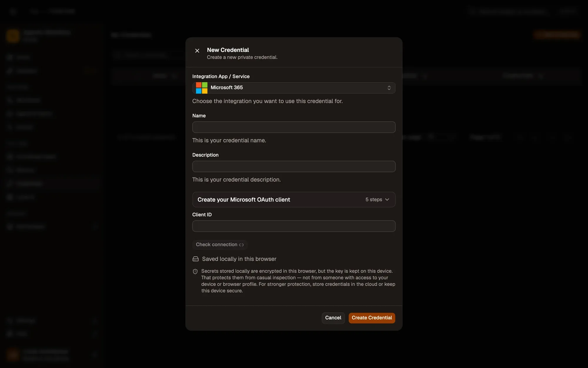Expand Create your Microsoft OAuth client steps

click(x=294, y=200)
